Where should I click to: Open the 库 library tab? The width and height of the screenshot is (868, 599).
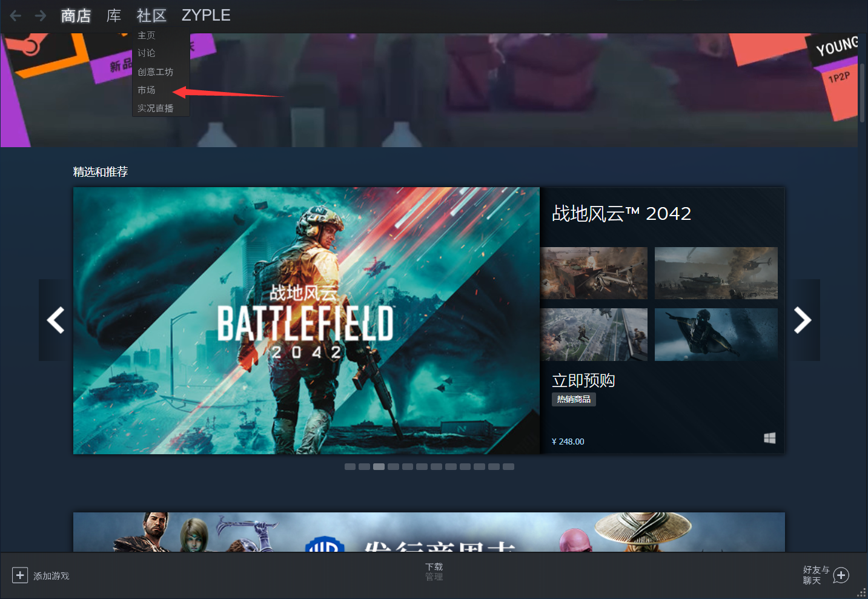click(x=114, y=16)
